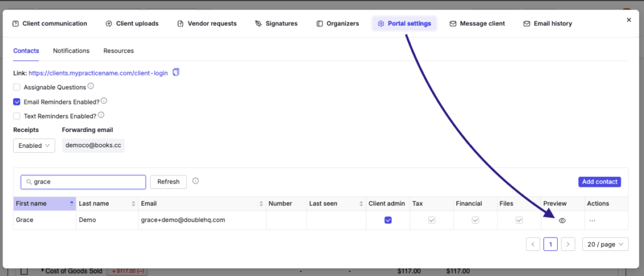Open the 20 / page dropdown
The width and height of the screenshot is (644, 276).
click(606, 245)
